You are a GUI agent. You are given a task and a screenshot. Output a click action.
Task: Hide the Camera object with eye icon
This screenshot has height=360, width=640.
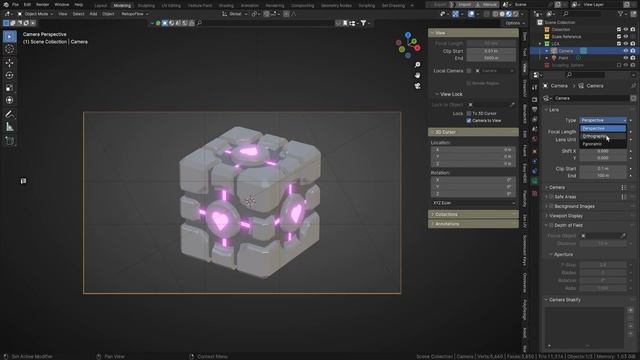tap(625, 51)
